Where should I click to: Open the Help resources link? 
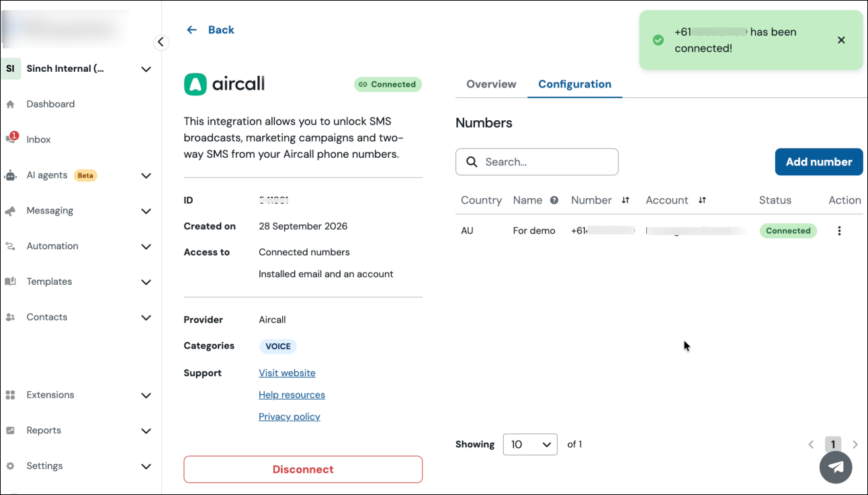pyautogui.click(x=292, y=395)
